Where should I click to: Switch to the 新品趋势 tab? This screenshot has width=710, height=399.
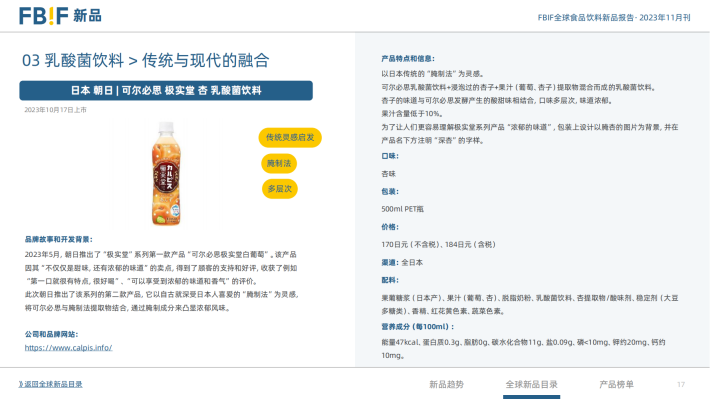coord(446,385)
